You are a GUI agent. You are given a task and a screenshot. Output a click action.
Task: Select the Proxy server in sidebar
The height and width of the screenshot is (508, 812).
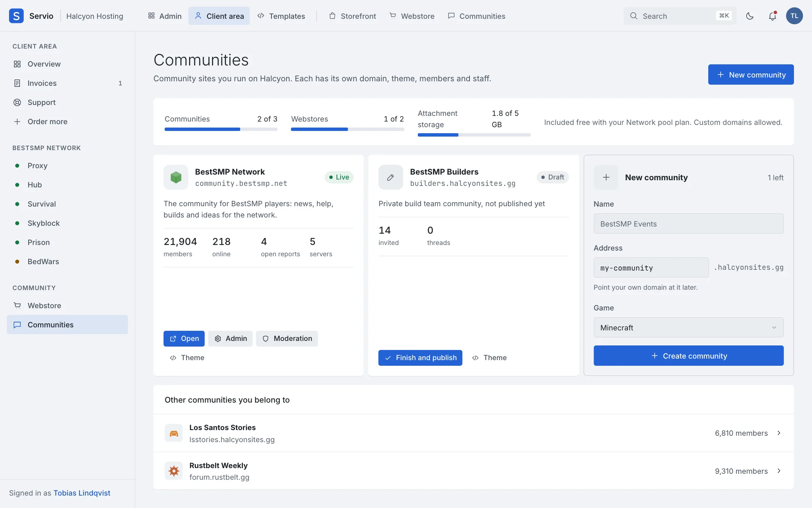click(x=67, y=166)
